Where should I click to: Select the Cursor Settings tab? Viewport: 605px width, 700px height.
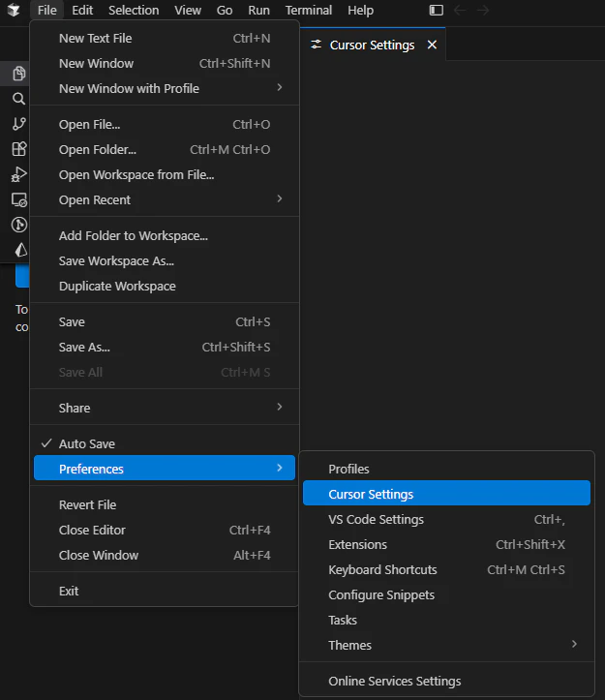pyautogui.click(x=373, y=45)
